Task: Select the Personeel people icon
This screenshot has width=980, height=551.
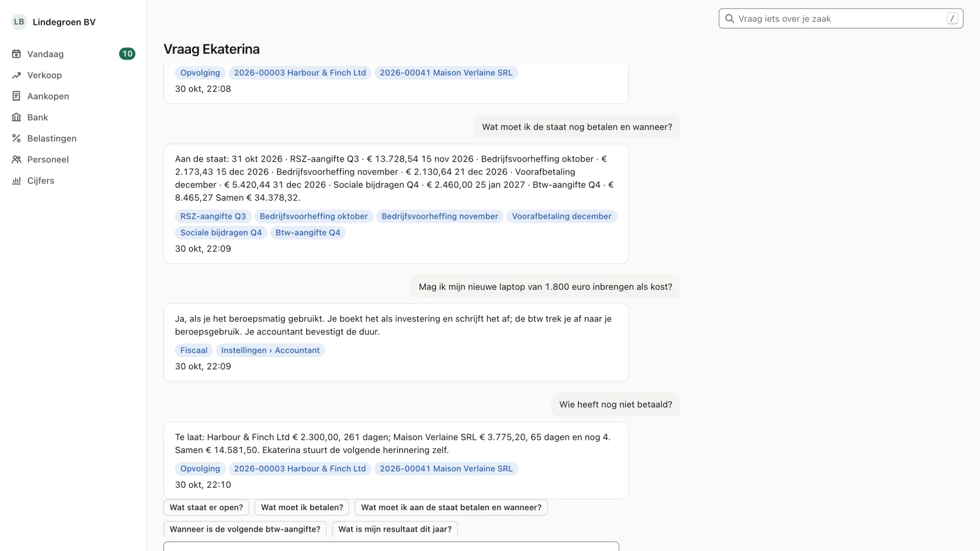Action: click(x=16, y=160)
